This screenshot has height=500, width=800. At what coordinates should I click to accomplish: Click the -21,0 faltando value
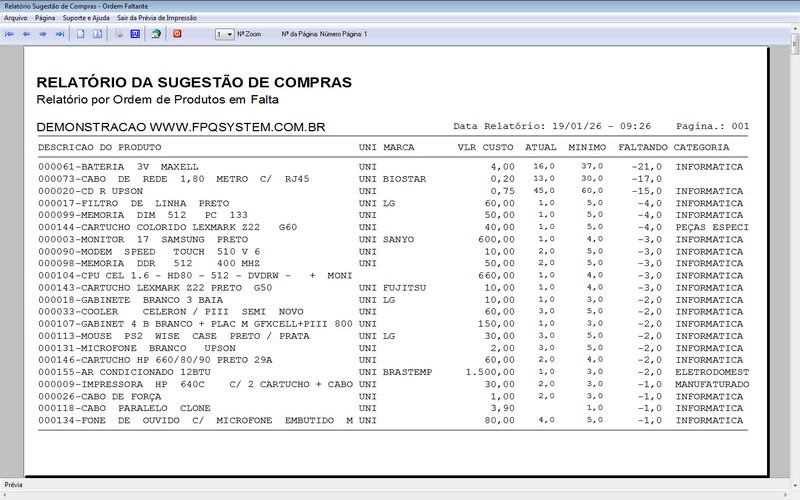646,167
